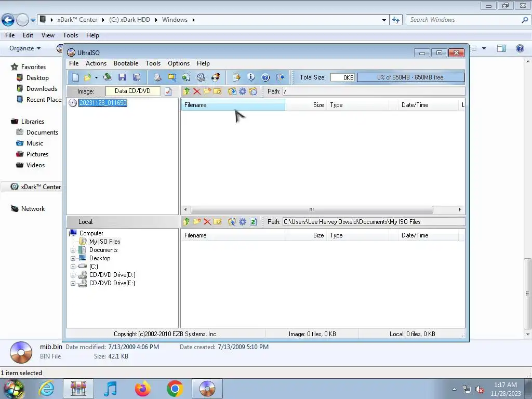
Task: Launch Google Chrome from the taskbar
Action: (175, 389)
